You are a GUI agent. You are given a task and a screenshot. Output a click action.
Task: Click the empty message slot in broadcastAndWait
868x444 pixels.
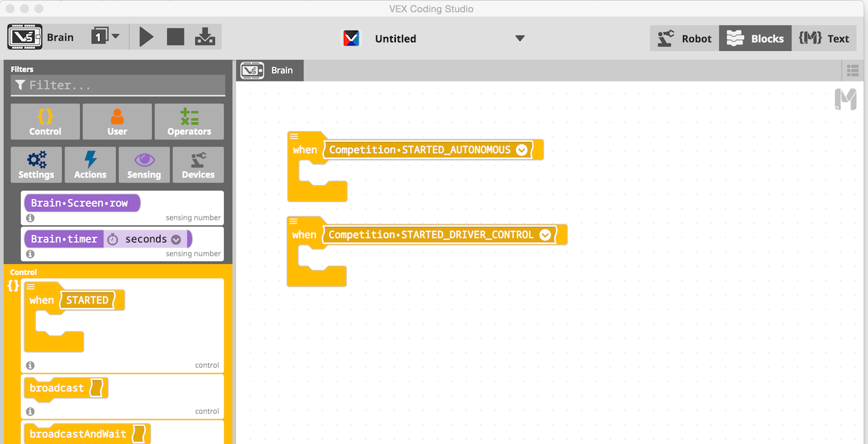(x=139, y=434)
